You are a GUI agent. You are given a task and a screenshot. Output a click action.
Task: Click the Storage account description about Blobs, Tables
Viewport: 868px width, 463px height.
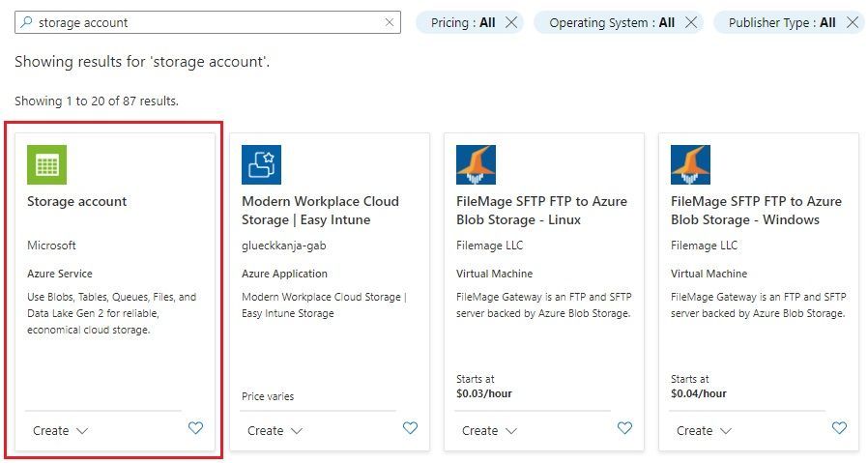coord(112,313)
